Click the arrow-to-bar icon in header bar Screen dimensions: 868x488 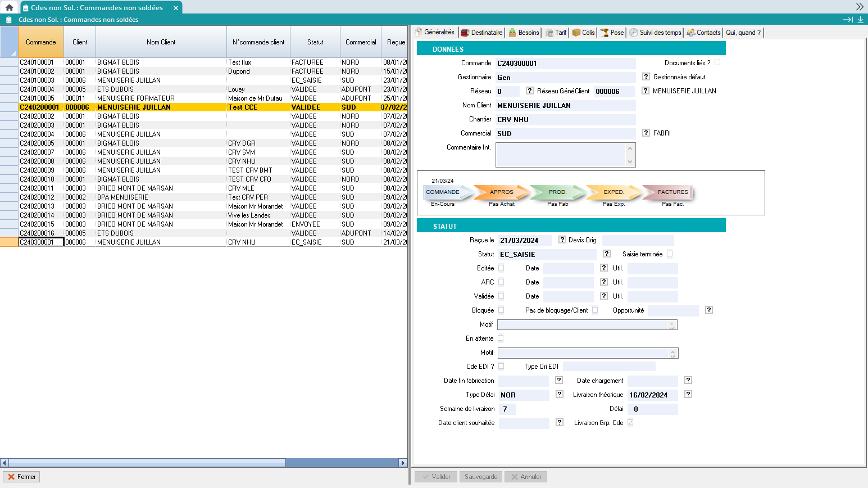click(848, 20)
